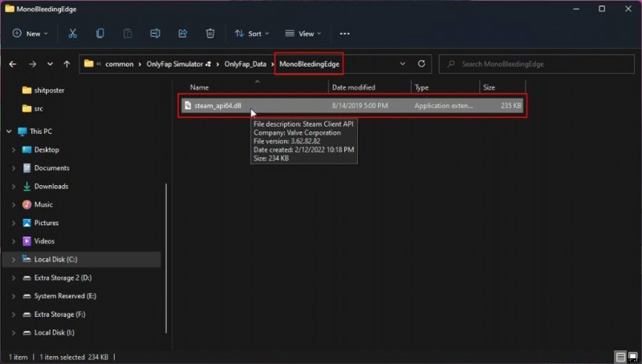The width and height of the screenshot is (642, 364).
Task: Click the MonoBleedingEdge breadcrumb
Action: 309,64
